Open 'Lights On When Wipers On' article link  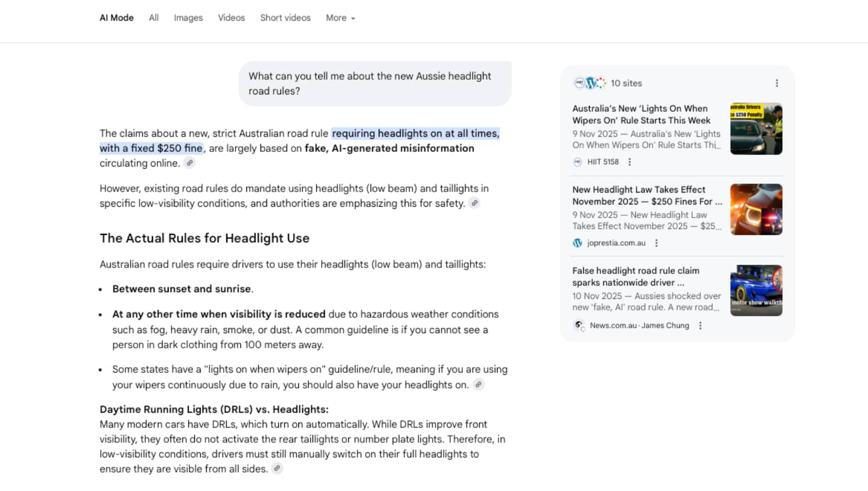click(x=641, y=114)
